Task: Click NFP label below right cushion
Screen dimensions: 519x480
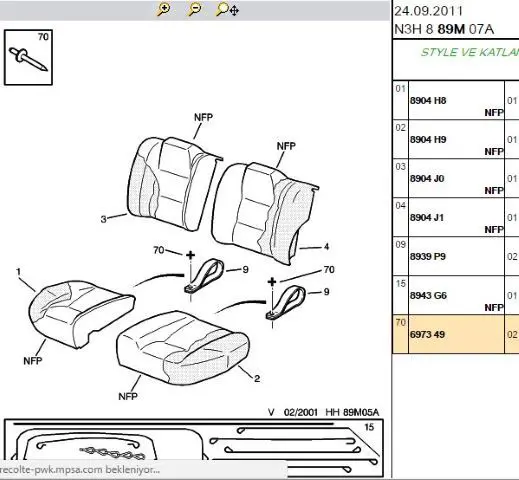Action: tap(128, 396)
